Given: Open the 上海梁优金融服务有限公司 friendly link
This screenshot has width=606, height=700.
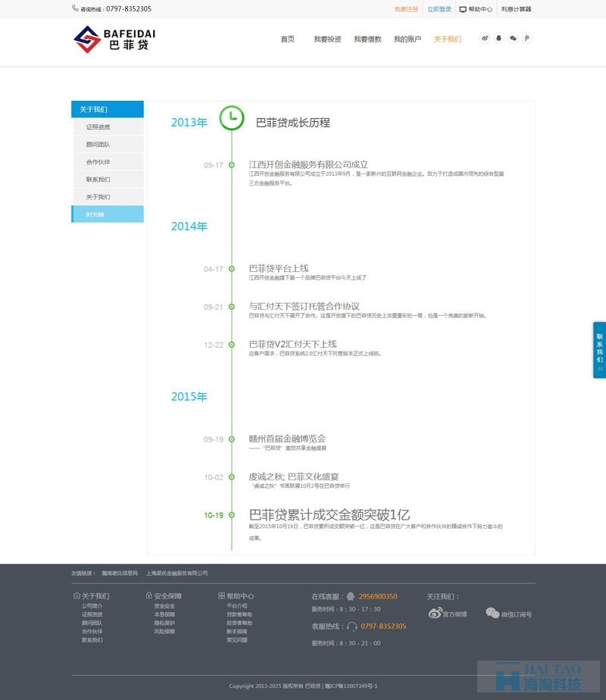Looking at the screenshot, I should 177,573.
